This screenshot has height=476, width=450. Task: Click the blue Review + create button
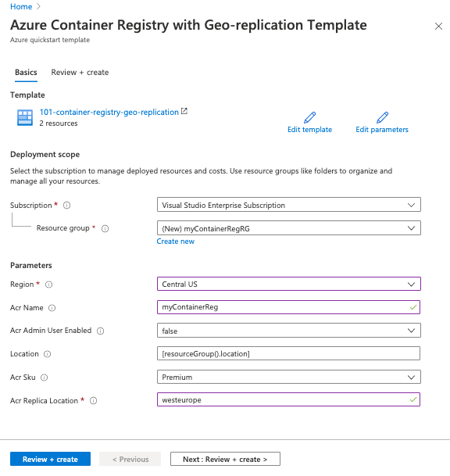50,459
